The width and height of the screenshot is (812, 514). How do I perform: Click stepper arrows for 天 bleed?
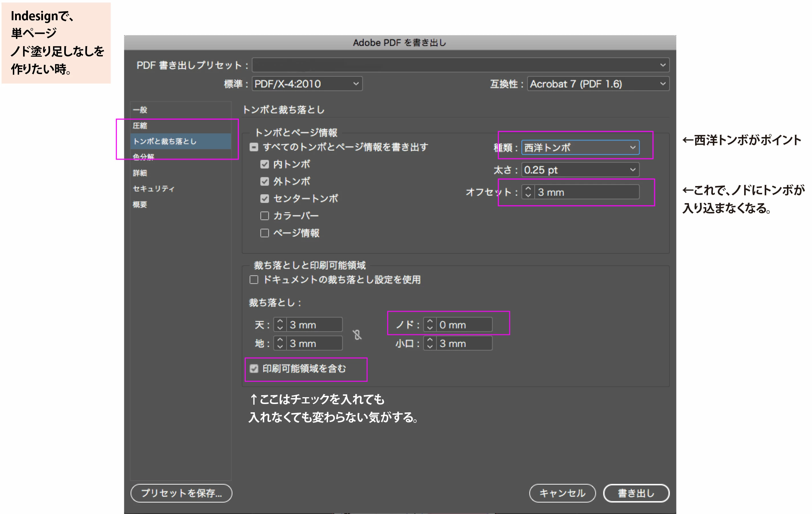tap(280, 325)
